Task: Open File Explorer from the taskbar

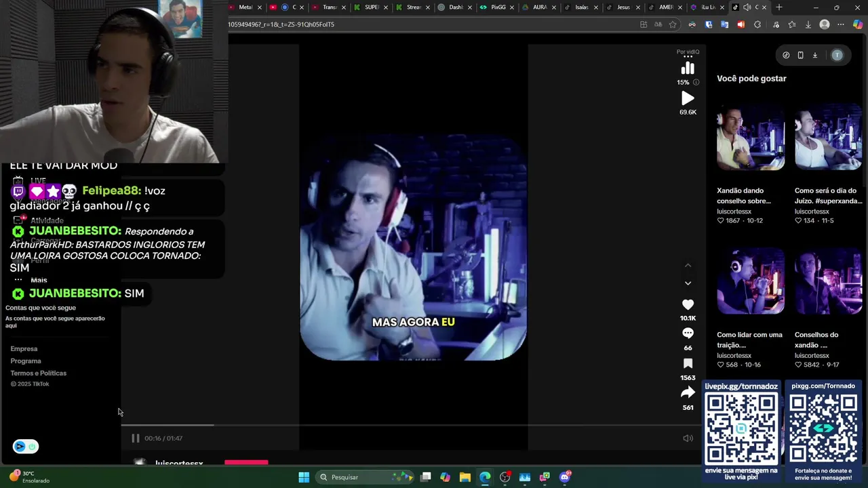Action: pyautogui.click(x=465, y=477)
